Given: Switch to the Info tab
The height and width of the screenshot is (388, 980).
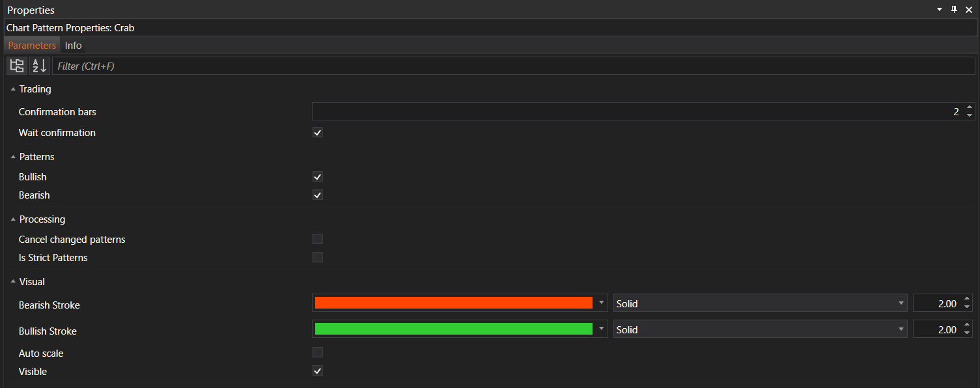Looking at the screenshot, I should coord(74,46).
